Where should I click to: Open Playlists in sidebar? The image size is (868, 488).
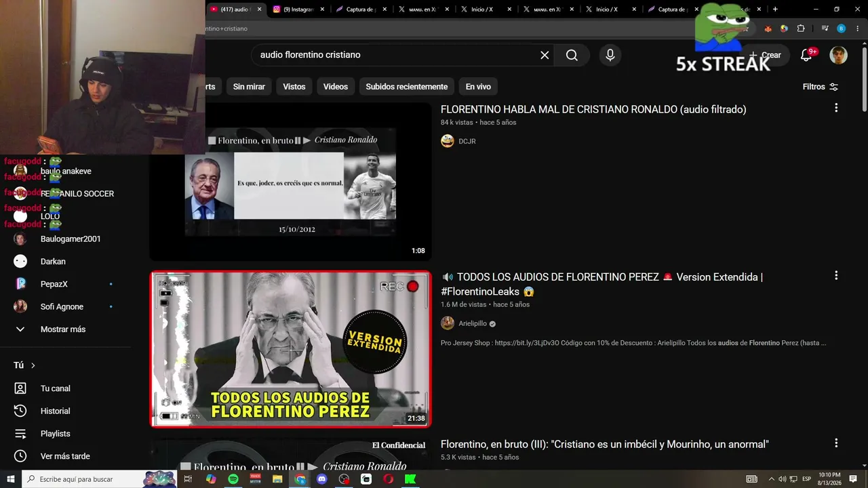tap(56, 434)
